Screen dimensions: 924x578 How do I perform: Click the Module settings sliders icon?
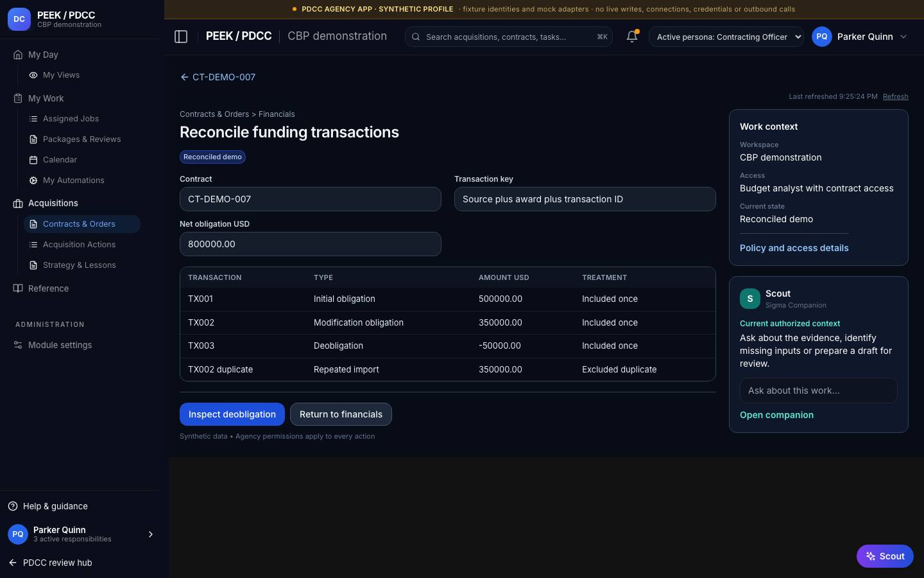pyautogui.click(x=18, y=345)
